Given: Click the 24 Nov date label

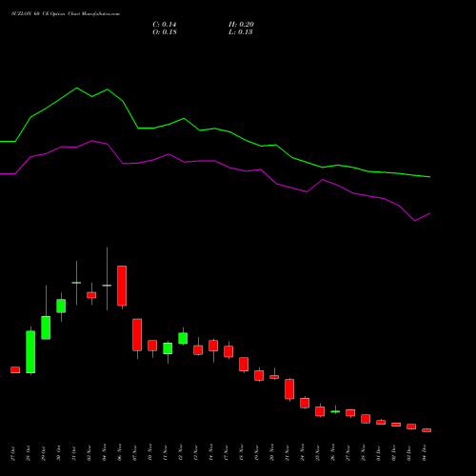Looking at the screenshot, I should tap(303, 453).
